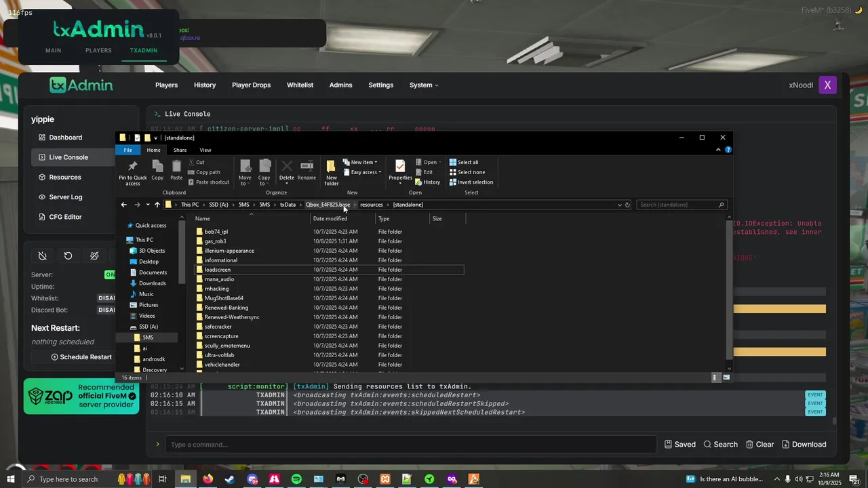Click the Explorer refresh button
Screen dimensions: 868x488
click(x=627, y=205)
